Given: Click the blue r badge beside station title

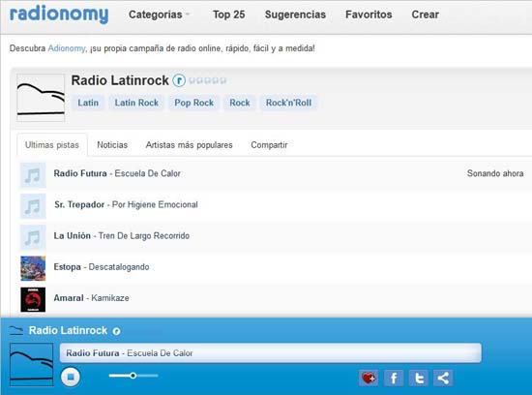Looking at the screenshot, I should tap(179, 80).
